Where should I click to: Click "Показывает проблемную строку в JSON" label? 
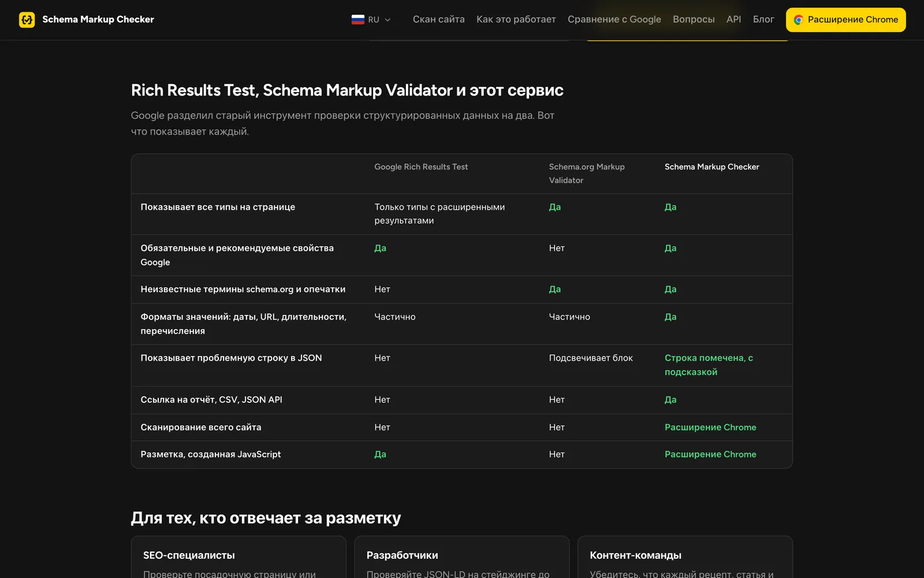pyautogui.click(x=231, y=358)
